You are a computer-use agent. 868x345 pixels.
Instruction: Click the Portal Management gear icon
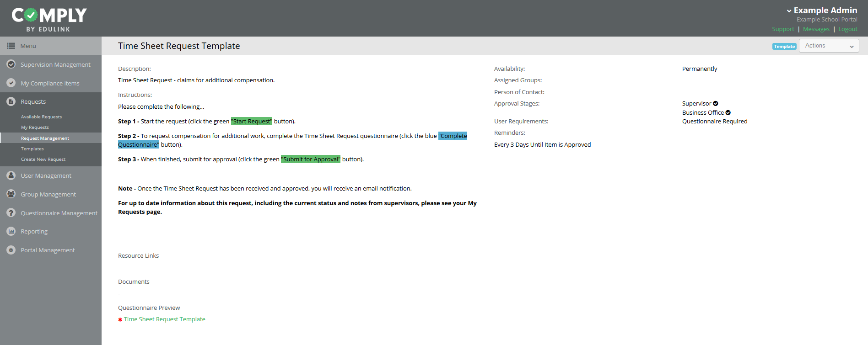11,250
